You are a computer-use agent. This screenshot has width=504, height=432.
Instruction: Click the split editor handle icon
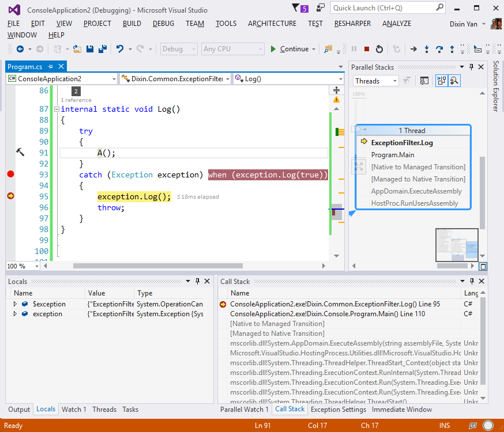pyautogui.click(x=337, y=90)
